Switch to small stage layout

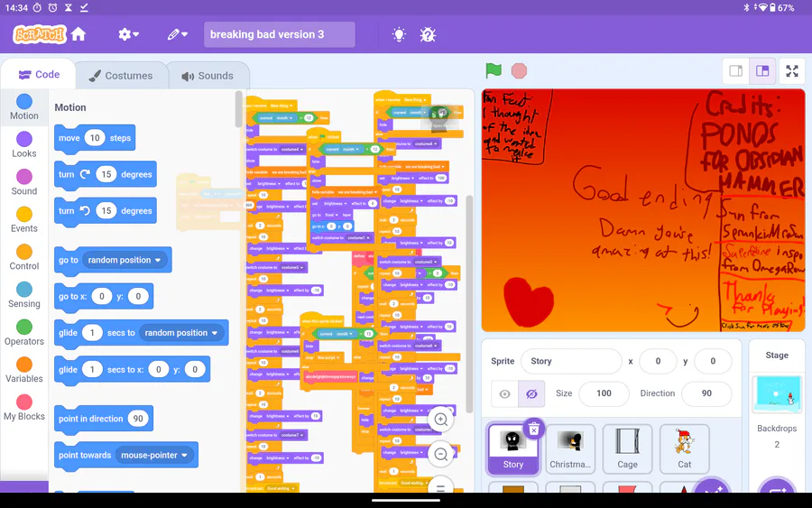[736, 71]
